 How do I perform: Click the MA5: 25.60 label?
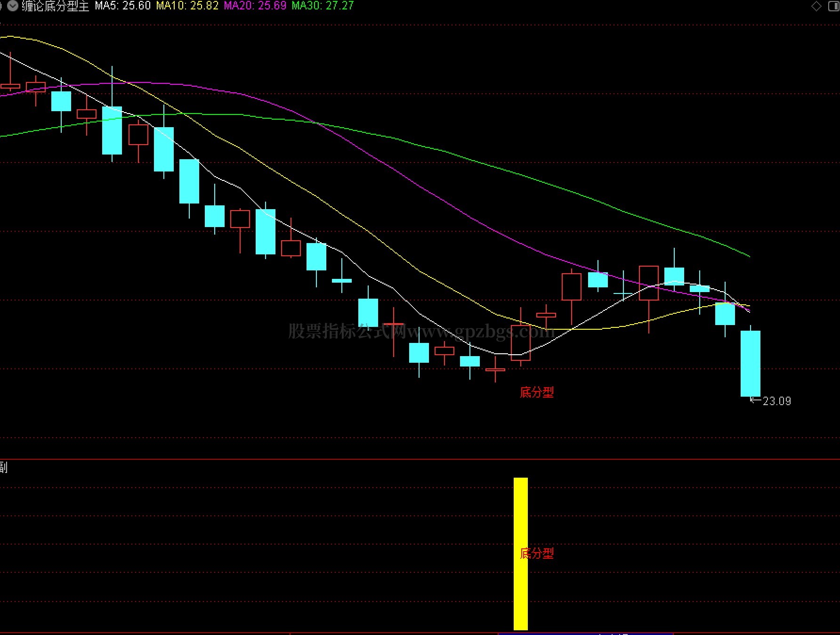[x=123, y=6]
